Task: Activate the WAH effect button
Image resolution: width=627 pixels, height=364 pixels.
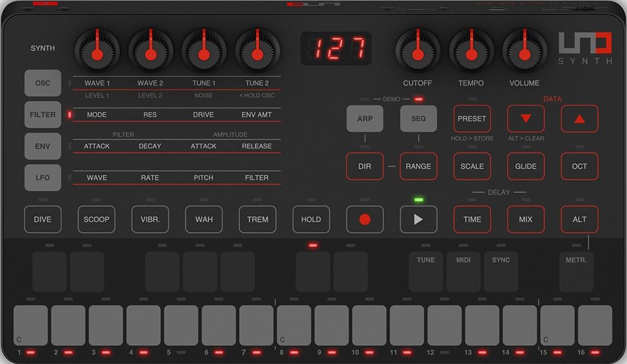Action: (203, 219)
